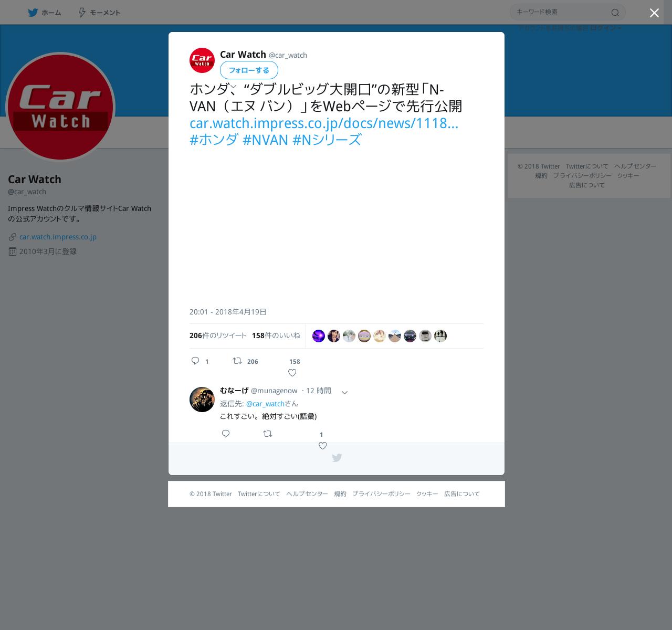Close the tweet overlay with the X
The height and width of the screenshot is (630, 672).
654,13
